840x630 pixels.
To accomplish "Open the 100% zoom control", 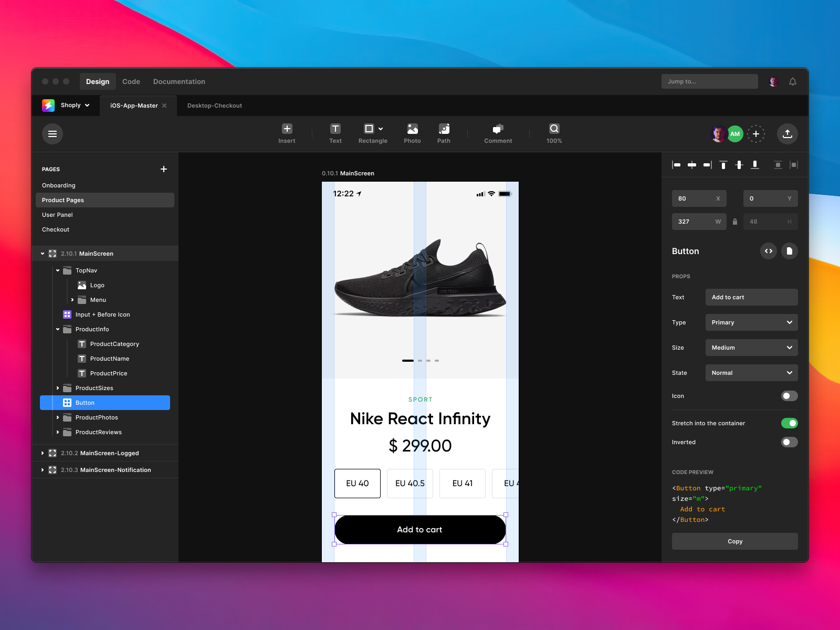I will click(554, 133).
